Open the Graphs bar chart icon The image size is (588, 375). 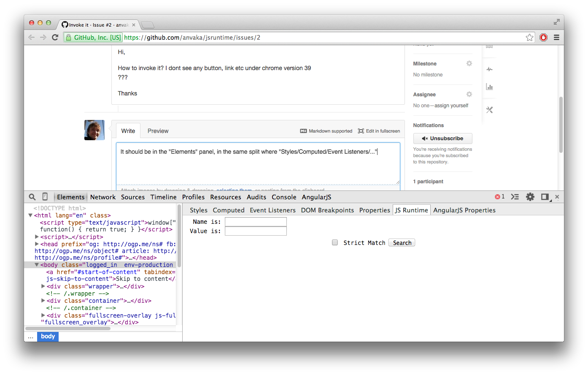[489, 87]
